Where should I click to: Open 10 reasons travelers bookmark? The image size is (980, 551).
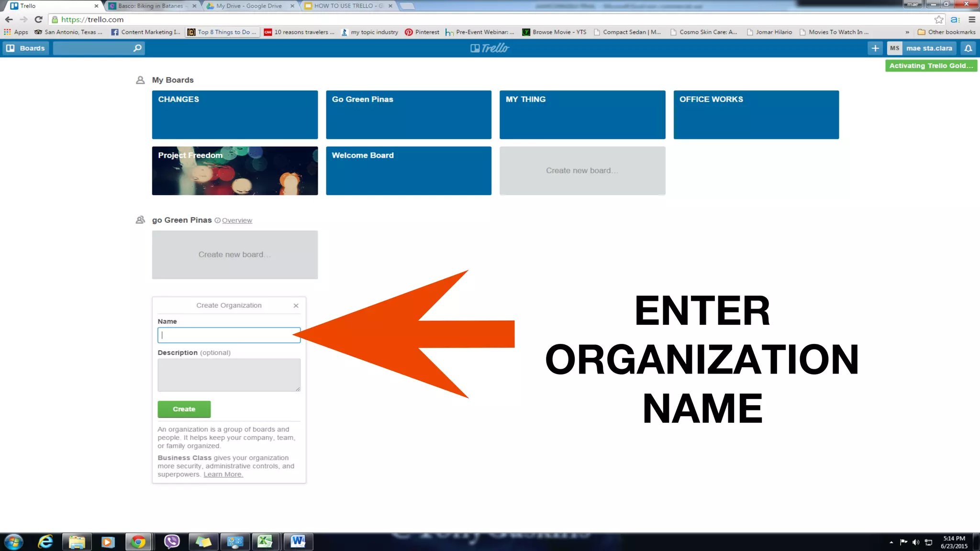pyautogui.click(x=299, y=32)
